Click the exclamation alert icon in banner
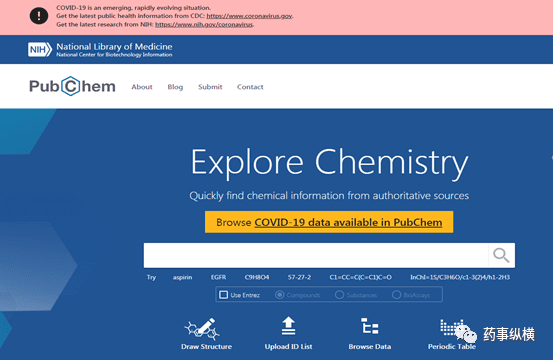 pyautogui.click(x=39, y=16)
